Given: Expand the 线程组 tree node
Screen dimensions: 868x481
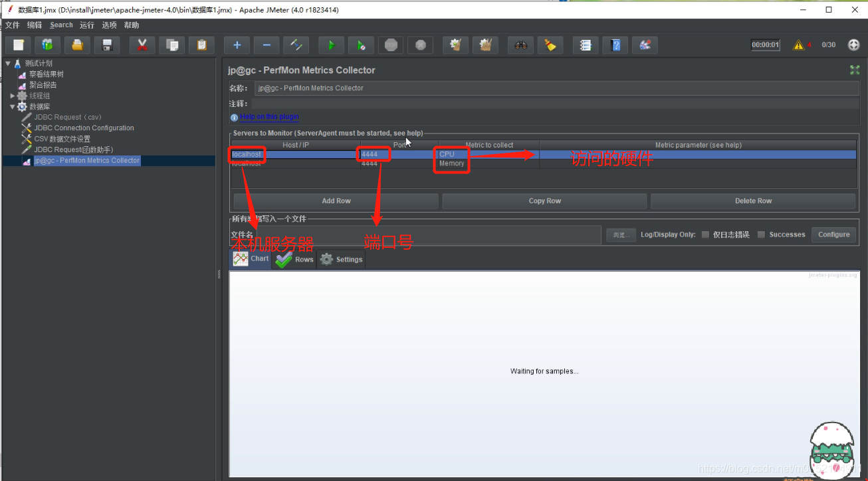Looking at the screenshot, I should (12, 96).
